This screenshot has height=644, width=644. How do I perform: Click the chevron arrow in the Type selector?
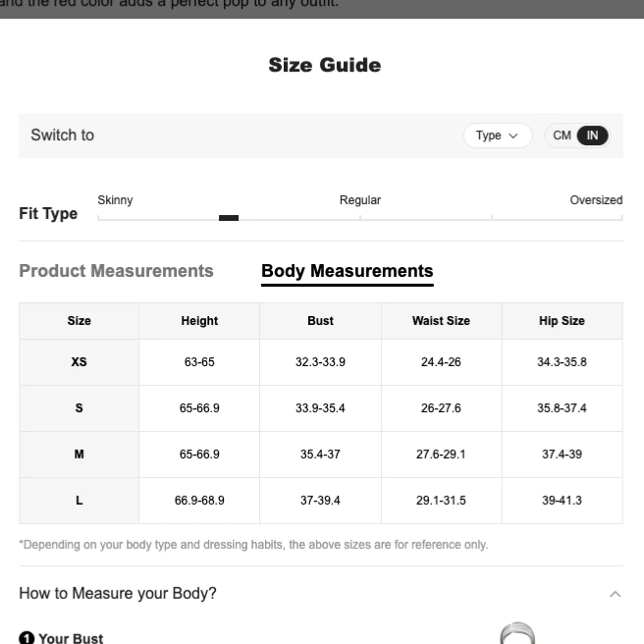513,135
